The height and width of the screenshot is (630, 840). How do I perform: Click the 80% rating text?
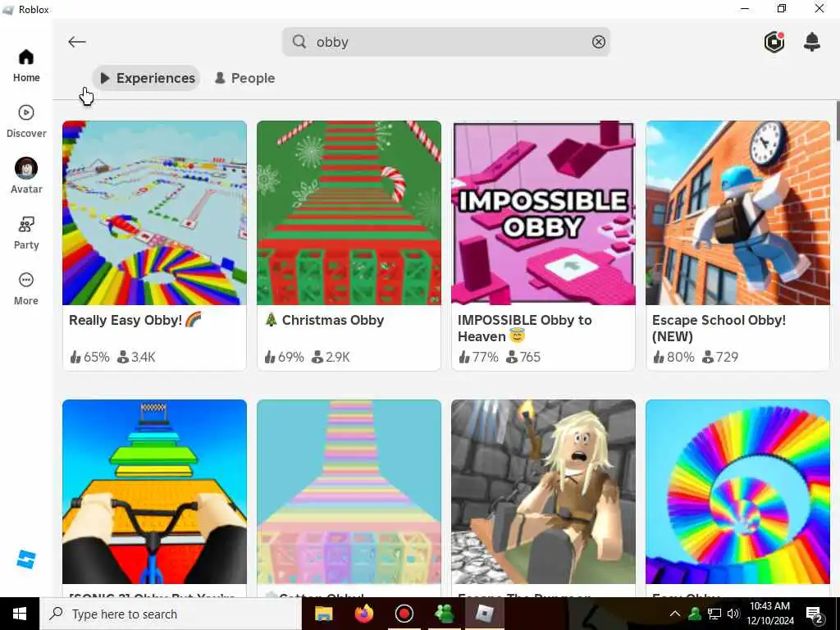pyautogui.click(x=674, y=357)
